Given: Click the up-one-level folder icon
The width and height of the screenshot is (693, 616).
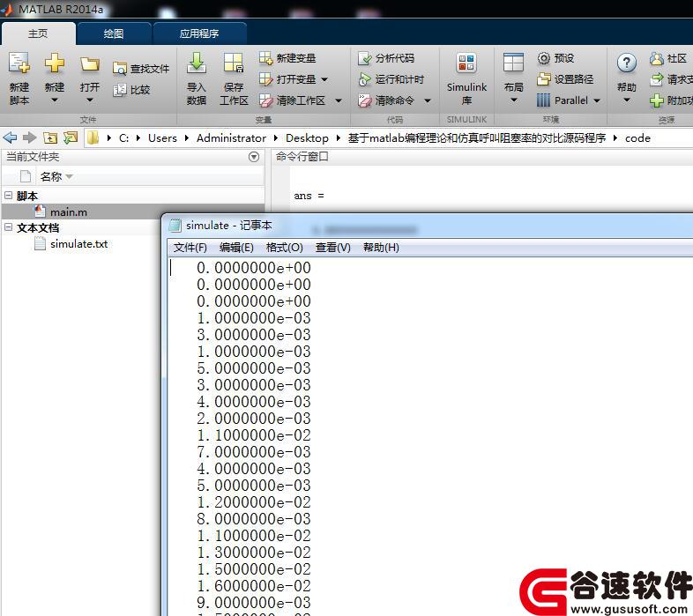Looking at the screenshot, I should 50,137.
